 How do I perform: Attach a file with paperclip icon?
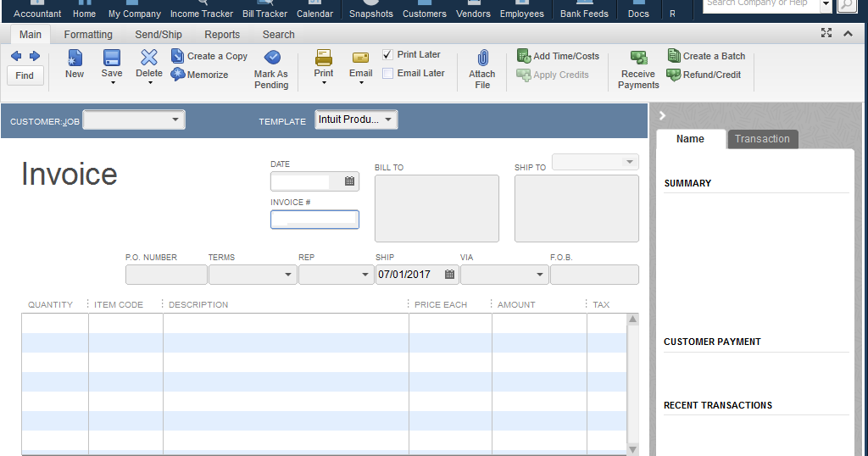click(482, 58)
